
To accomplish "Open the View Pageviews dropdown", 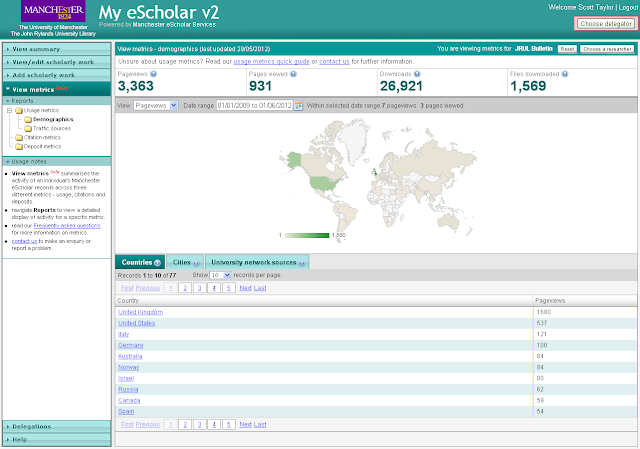I will (x=156, y=106).
